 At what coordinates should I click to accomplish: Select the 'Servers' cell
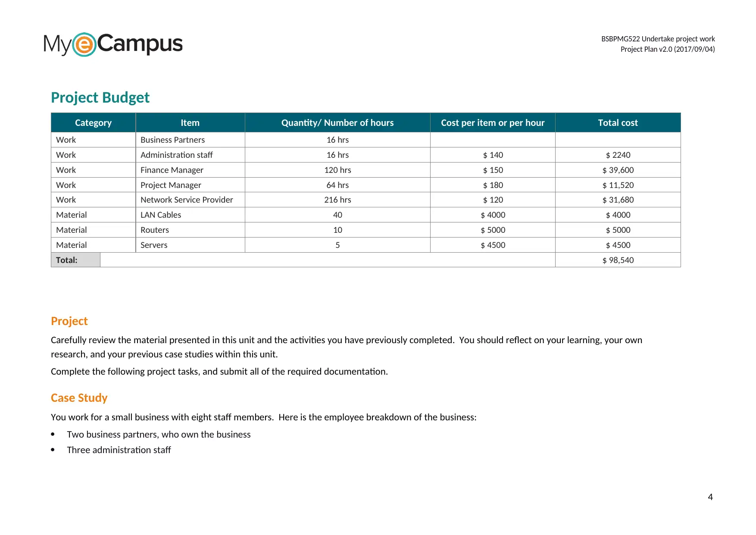(190, 245)
